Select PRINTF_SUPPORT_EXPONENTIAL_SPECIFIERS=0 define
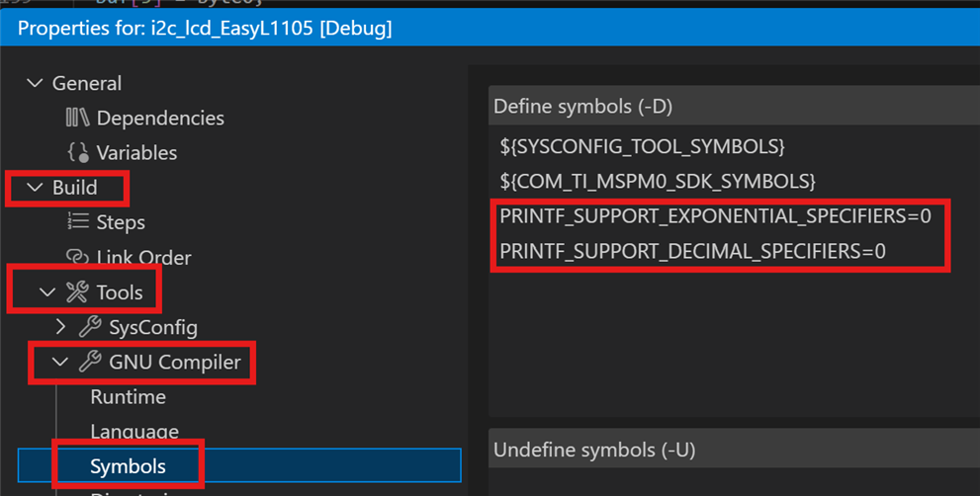The image size is (980, 496). pyautogui.click(x=715, y=216)
